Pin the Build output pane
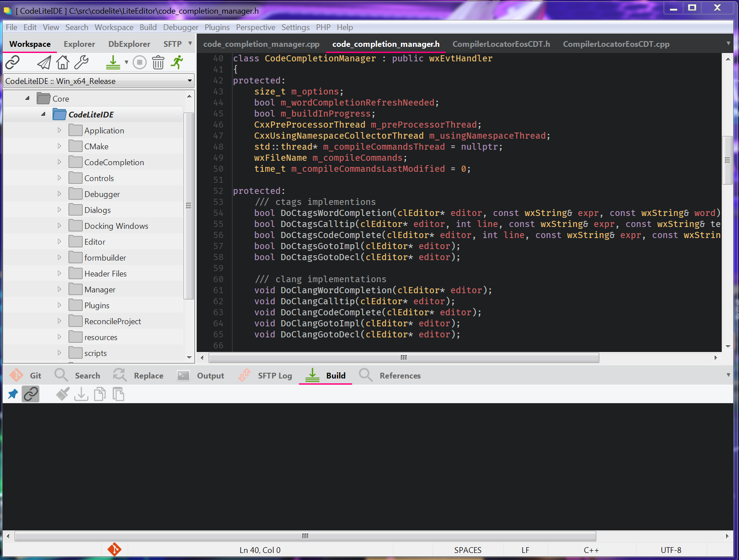 tap(12, 394)
